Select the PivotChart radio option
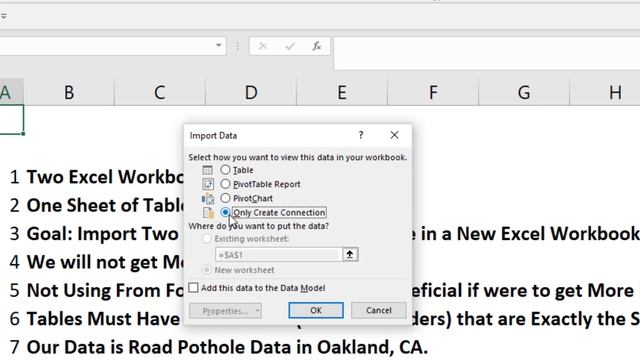The width and height of the screenshot is (640, 360). pos(225,198)
